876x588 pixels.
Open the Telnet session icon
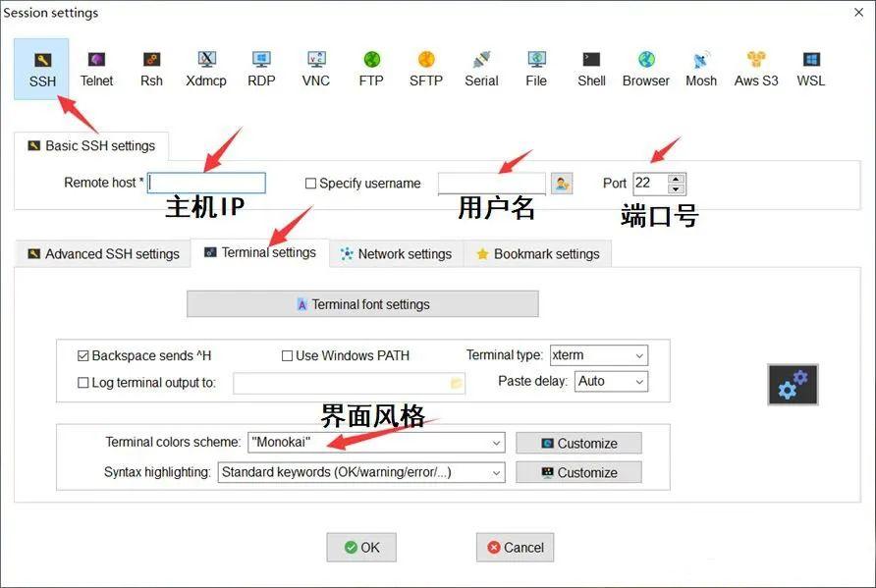pos(96,66)
